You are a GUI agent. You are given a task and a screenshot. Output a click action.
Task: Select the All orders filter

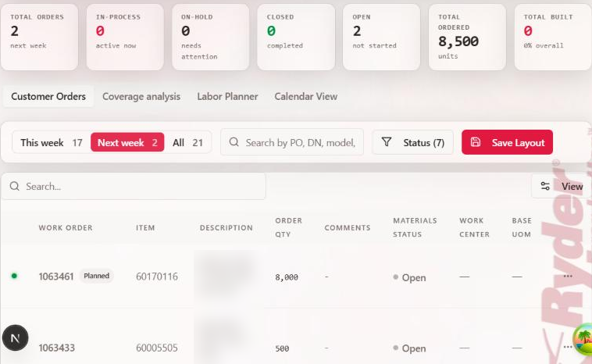pos(187,142)
